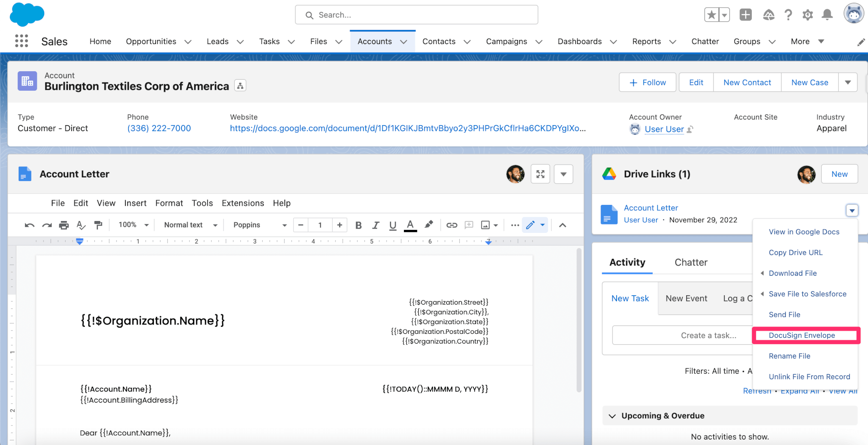This screenshot has width=868, height=445.
Task: Click the New Case button
Action: click(x=810, y=82)
